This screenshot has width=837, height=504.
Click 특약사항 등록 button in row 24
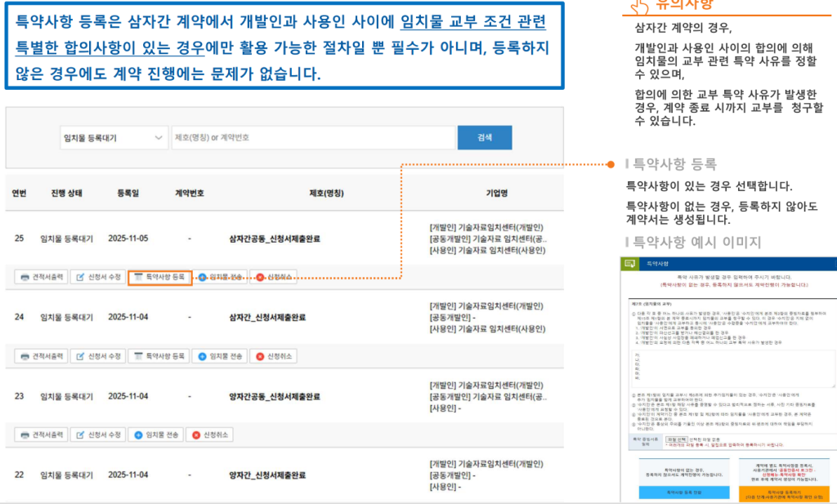click(x=159, y=356)
